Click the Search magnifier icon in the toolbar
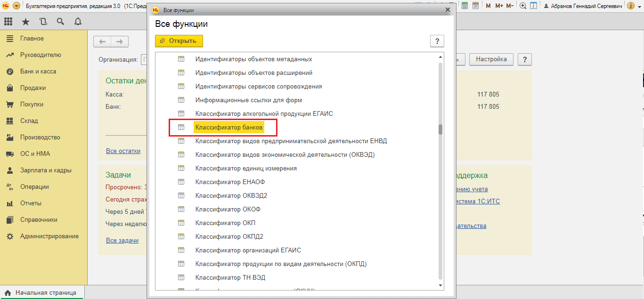644x299 pixels. click(x=60, y=22)
